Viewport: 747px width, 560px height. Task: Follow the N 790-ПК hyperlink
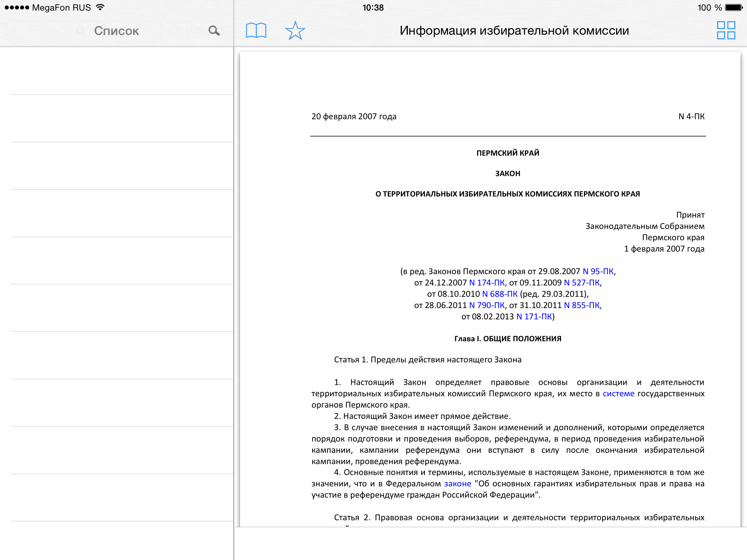click(x=487, y=305)
